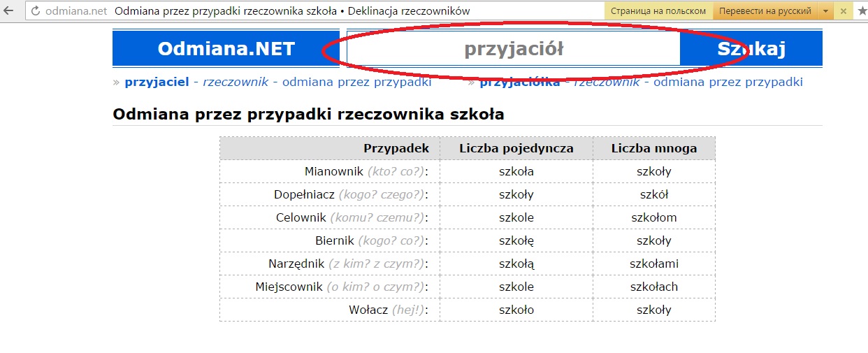Click the 'Przypadek' column header

click(396, 148)
